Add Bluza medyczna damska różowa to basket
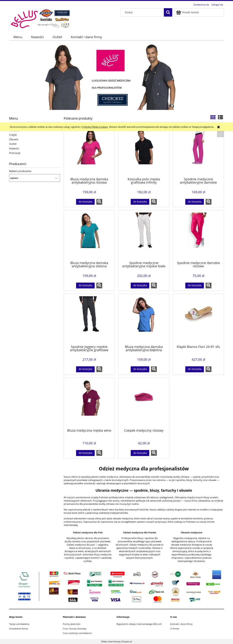 (85, 202)
